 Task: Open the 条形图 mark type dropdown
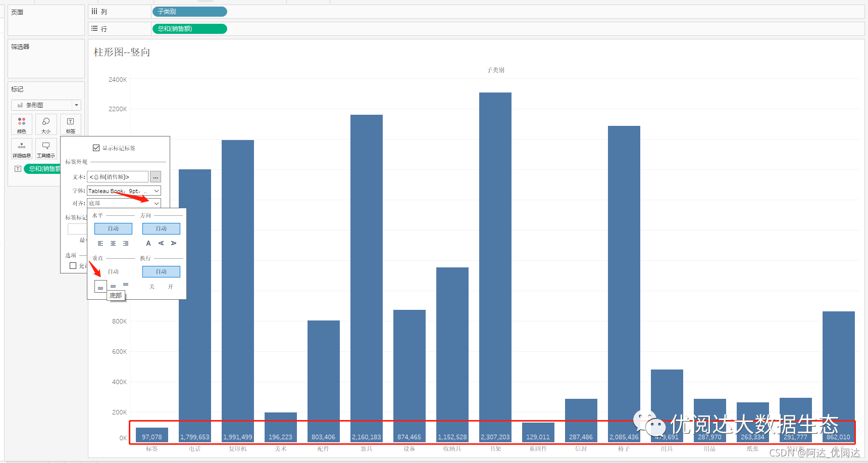46,105
